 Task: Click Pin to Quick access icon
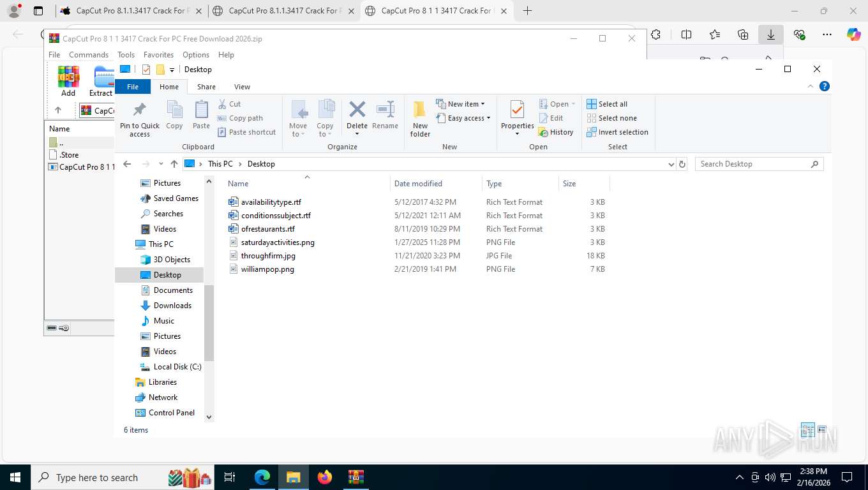(140, 119)
